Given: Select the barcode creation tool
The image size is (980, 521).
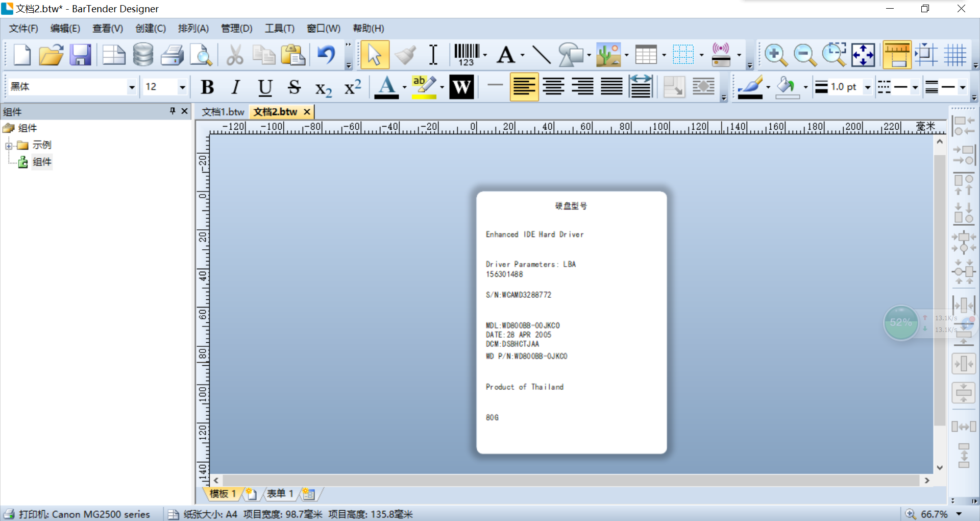Looking at the screenshot, I should click(x=466, y=55).
